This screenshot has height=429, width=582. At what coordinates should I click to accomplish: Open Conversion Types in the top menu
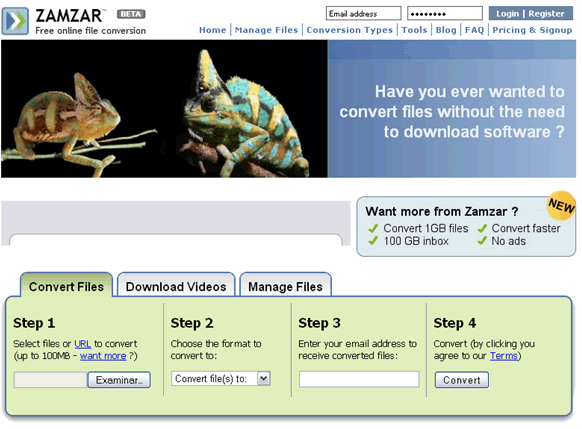coord(350,30)
